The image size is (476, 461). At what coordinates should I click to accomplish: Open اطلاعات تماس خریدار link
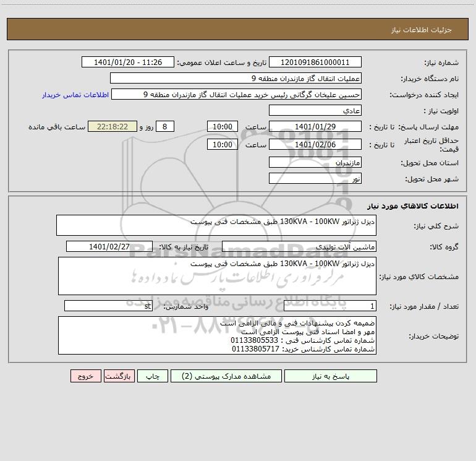pyautogui.click(x=75, y=95)
